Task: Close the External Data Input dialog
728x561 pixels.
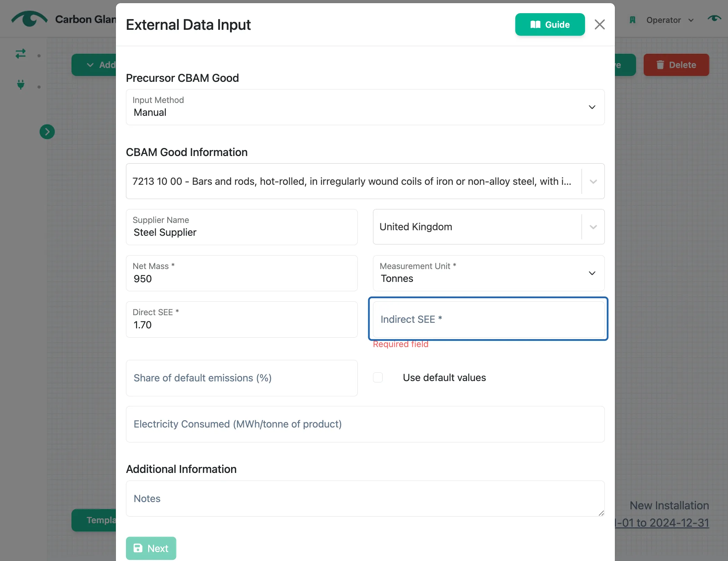Action: [600, 25]
